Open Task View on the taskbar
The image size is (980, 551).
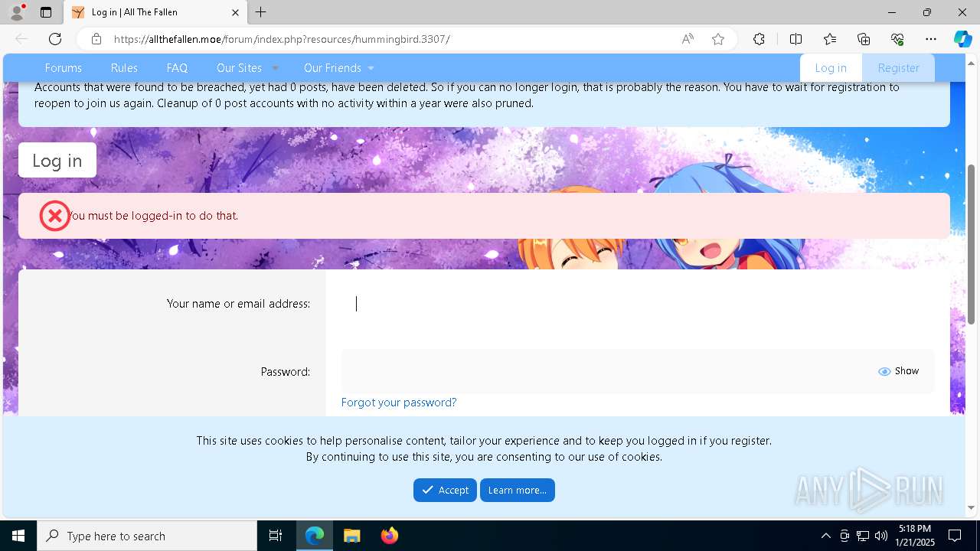276,536
